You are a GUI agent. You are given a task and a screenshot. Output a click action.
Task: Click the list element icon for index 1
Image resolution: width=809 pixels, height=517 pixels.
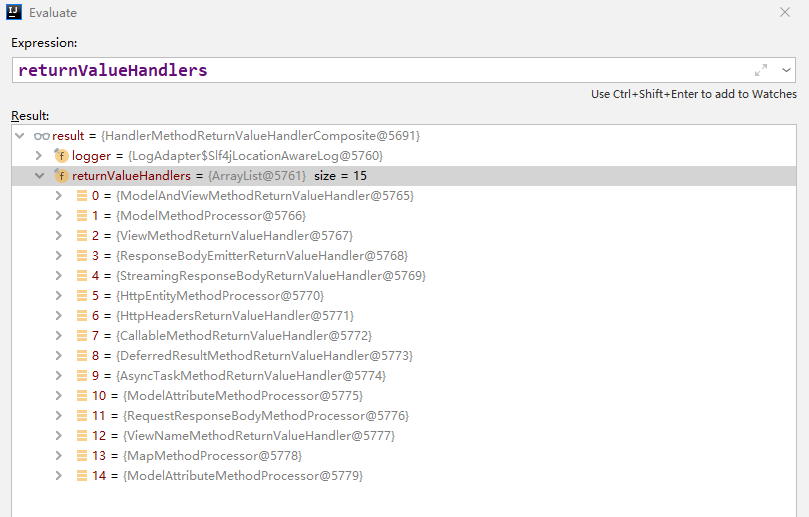82,216
